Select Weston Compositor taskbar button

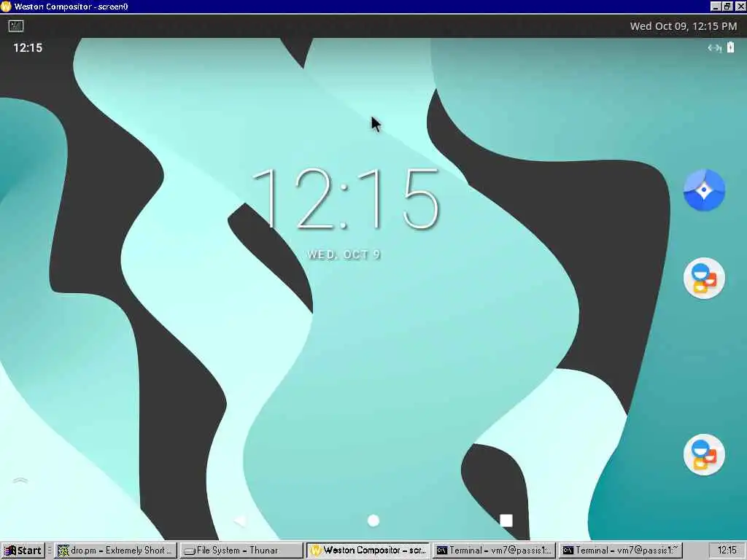pyautogui.click(x=368, y=551)
